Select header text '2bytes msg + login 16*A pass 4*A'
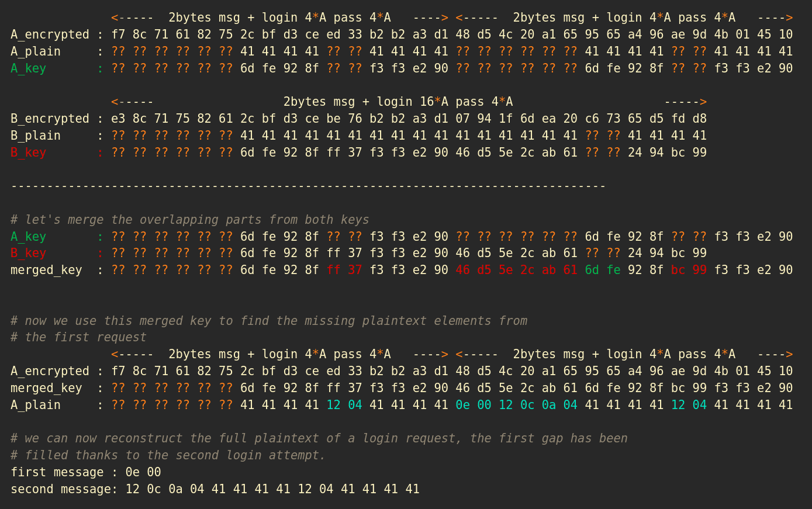The width and height of the screenshot is (812, 509). [x=398, y=102]
